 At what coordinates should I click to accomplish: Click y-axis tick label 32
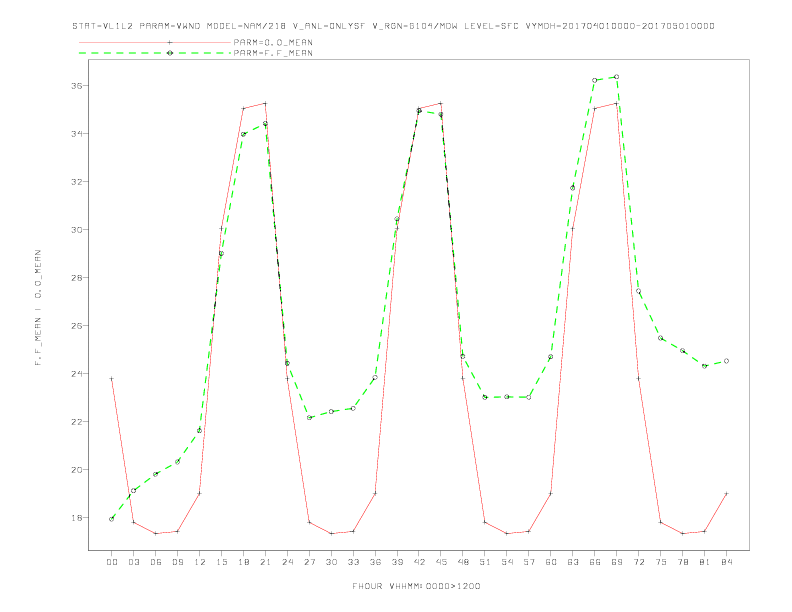click(76, 182)
